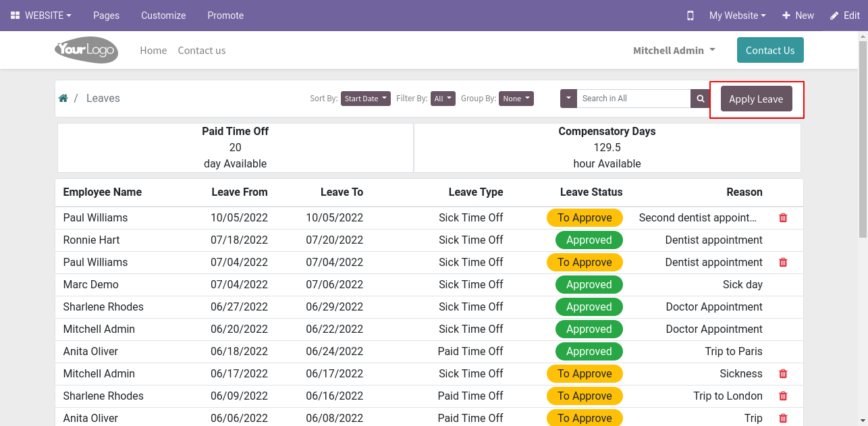Image resolution: width=868 pixels, height=426 pixels.
Task: Click the Apply Leave button
Action: point(756,99)
